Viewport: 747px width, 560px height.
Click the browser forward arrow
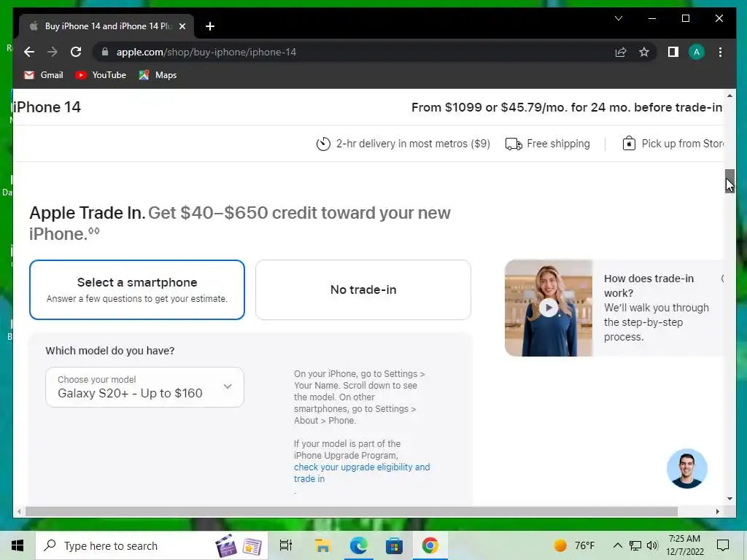(53, 52)
